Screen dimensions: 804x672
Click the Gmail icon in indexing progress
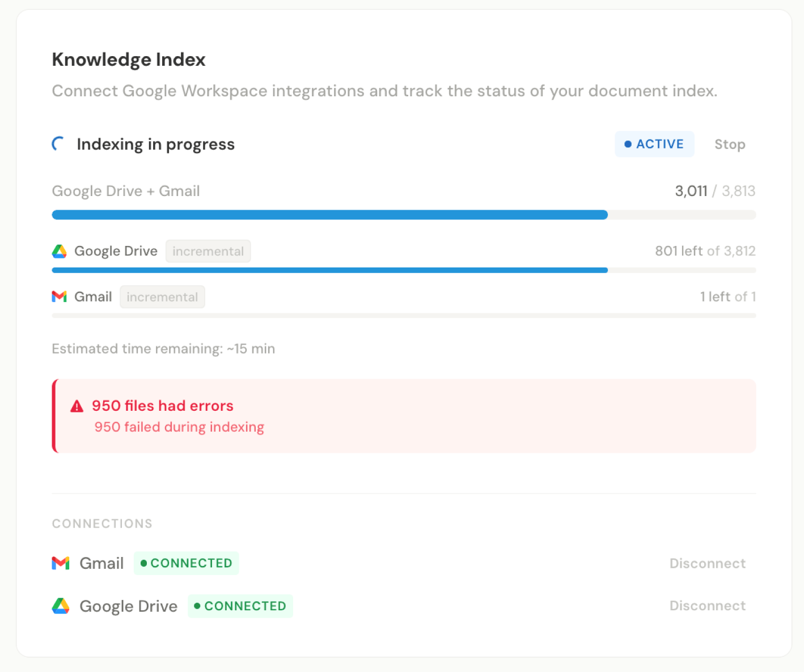click(x=60, y=296)
